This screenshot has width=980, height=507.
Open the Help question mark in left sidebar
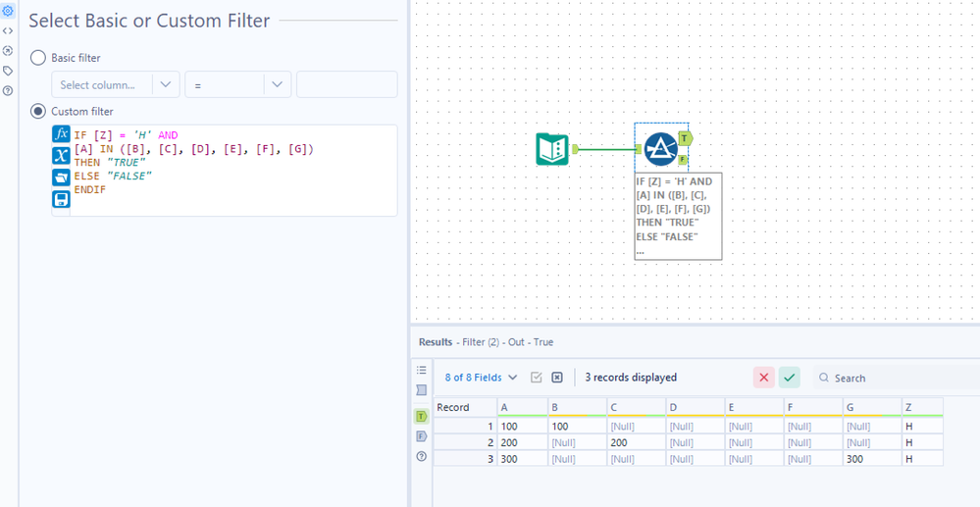pos(8,90)
